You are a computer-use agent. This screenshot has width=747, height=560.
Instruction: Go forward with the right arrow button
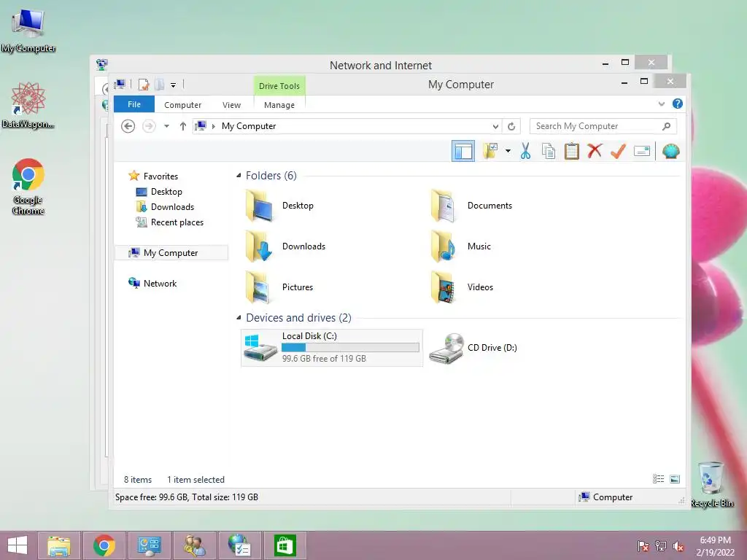tap(149, 126)
